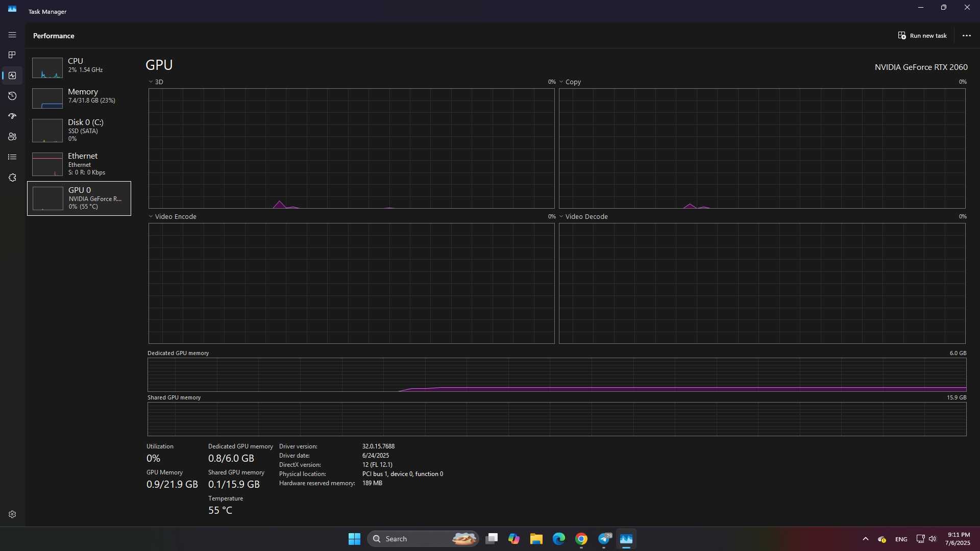Click the temperature value 55 °C
This screenshot has width=980, height=551.
tap(220, 510)
